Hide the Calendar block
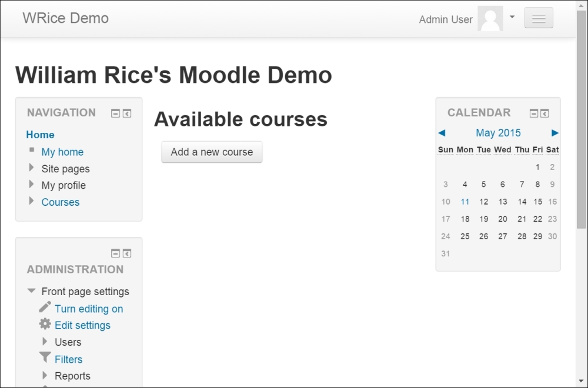Viewport: 588px width, 388px height. point(534,113)
